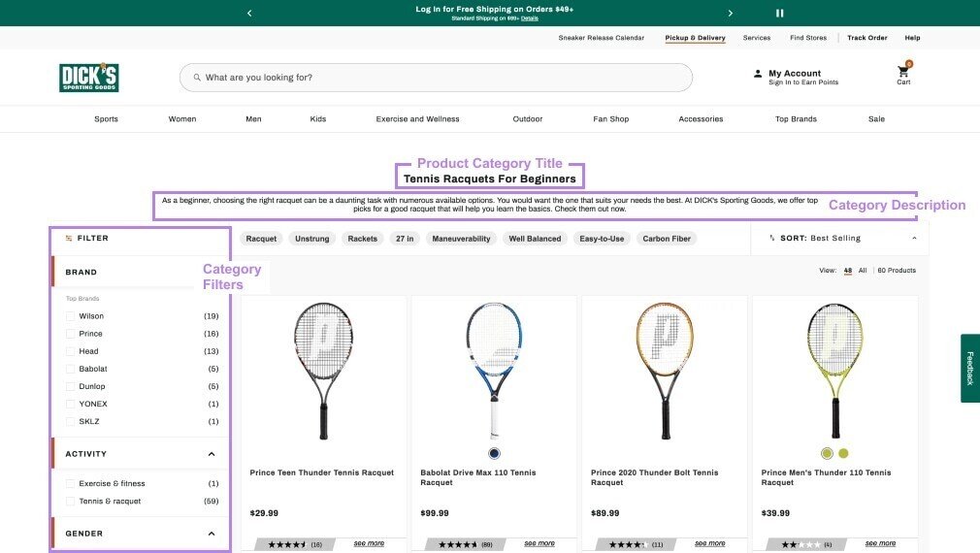980x553 pixels.
Task: Click see more under Prince Teen Thunder
Action: click(x=369, y=543)
